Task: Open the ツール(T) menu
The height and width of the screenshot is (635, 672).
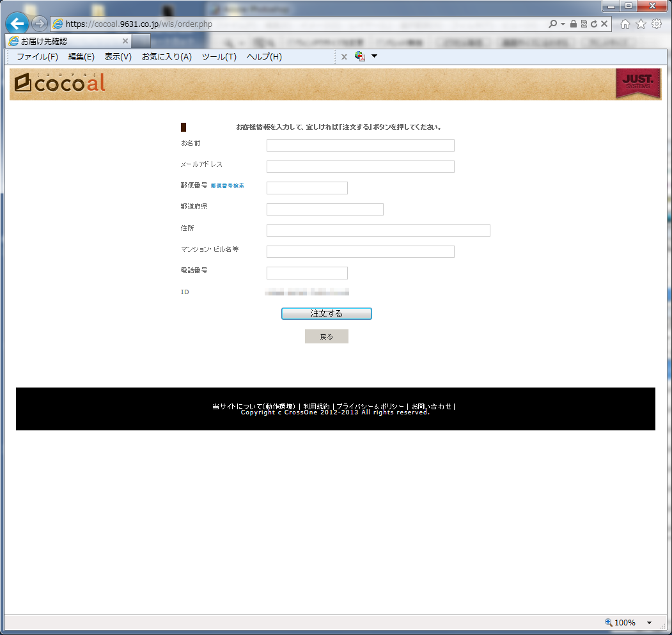Action: 219,57
